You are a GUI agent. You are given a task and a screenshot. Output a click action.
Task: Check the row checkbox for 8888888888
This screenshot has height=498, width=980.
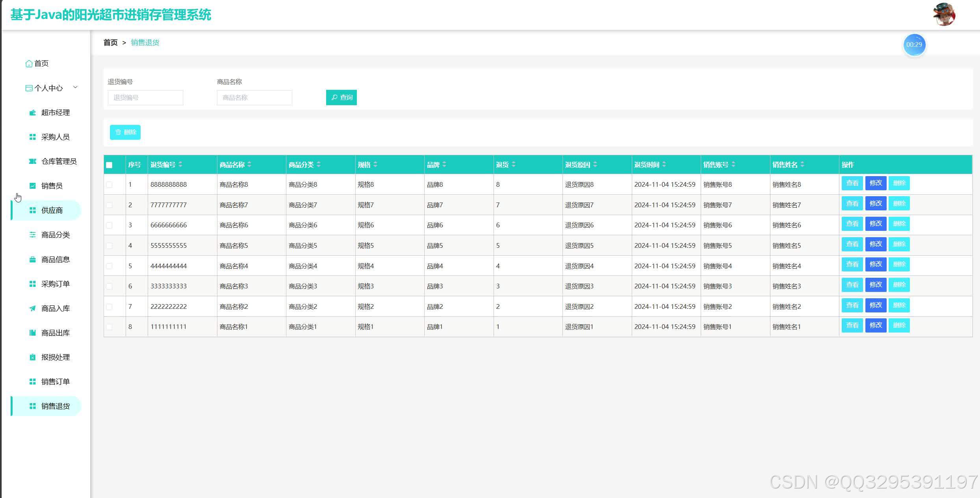click(x=109, y=185)
